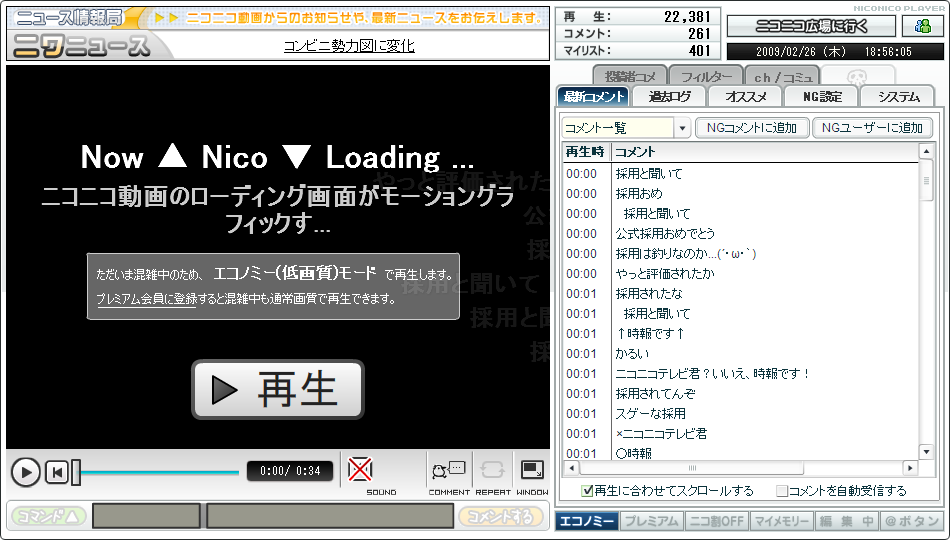Select the comment ↑時報です↑

click(x=650, y=333)
